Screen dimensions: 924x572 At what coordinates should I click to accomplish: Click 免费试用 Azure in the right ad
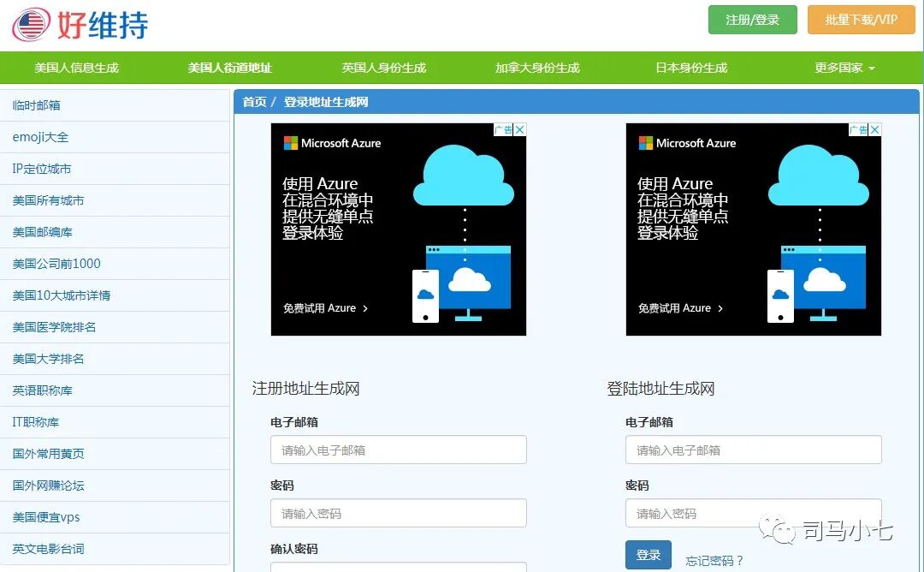point(681,308)
